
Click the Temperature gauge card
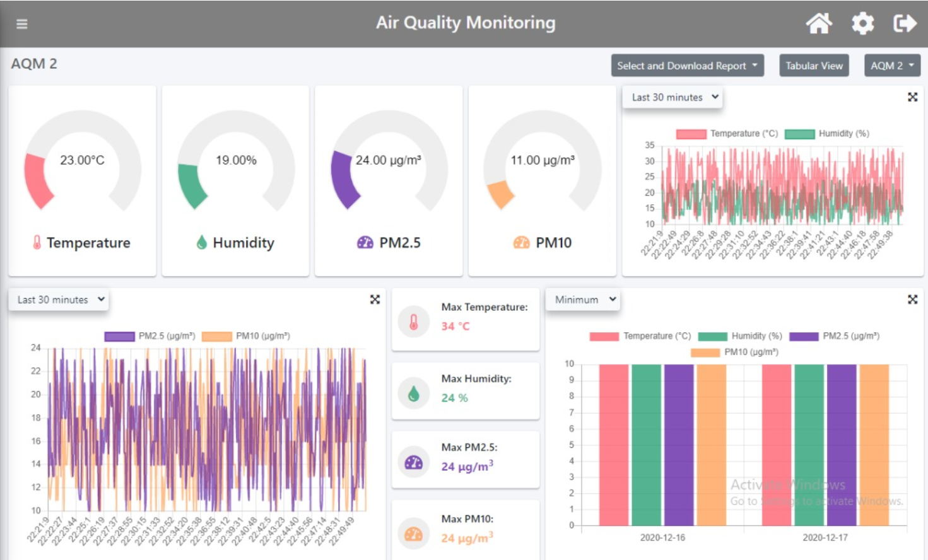click(x=82, y=181)
